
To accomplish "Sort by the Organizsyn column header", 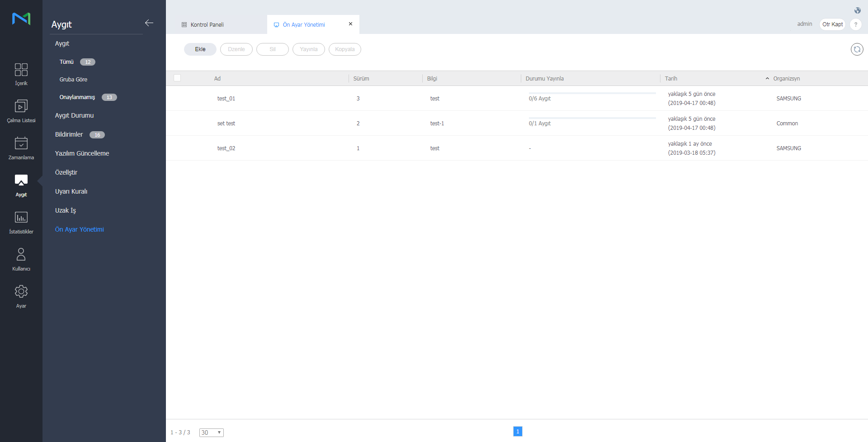I will coord(786,79).
